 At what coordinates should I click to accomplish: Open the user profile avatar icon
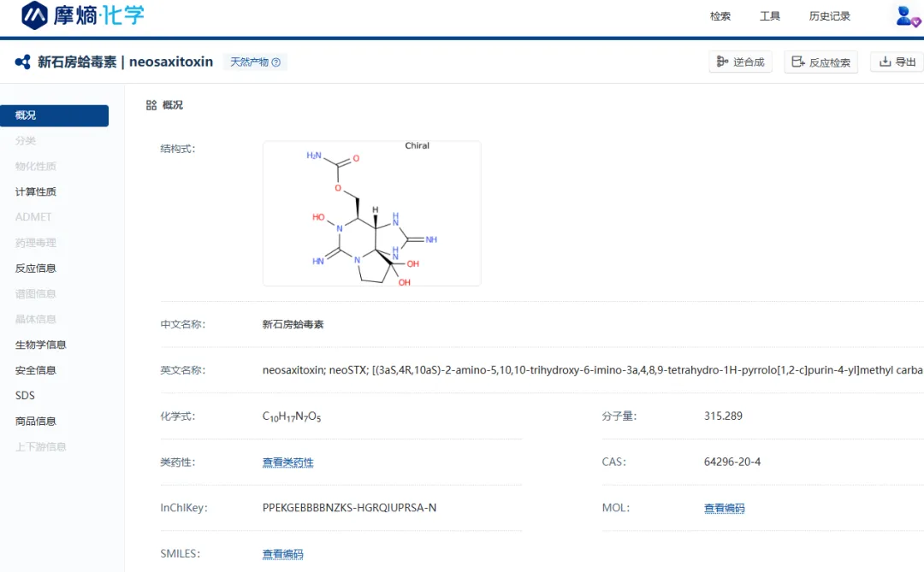click(906, 16)
